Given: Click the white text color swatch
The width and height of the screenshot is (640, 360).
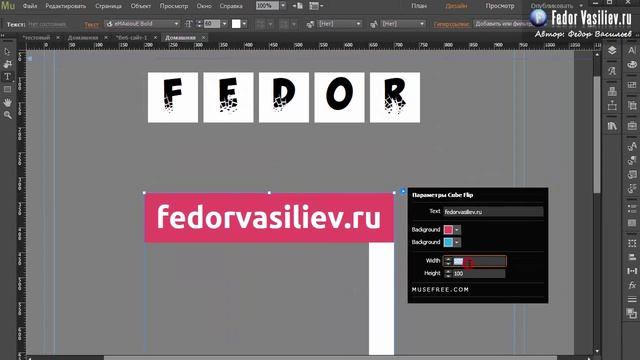Looking at the screenshot, I should pos(236,24).
